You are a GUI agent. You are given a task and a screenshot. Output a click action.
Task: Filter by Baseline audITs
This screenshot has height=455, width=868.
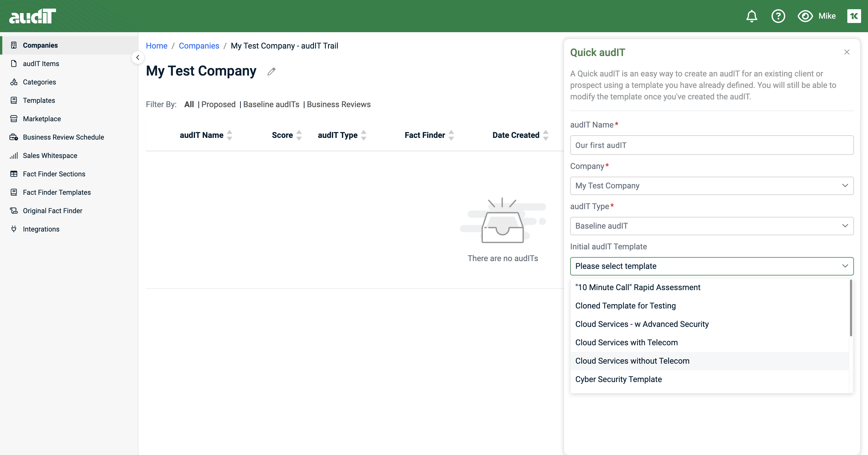[271, 105]
